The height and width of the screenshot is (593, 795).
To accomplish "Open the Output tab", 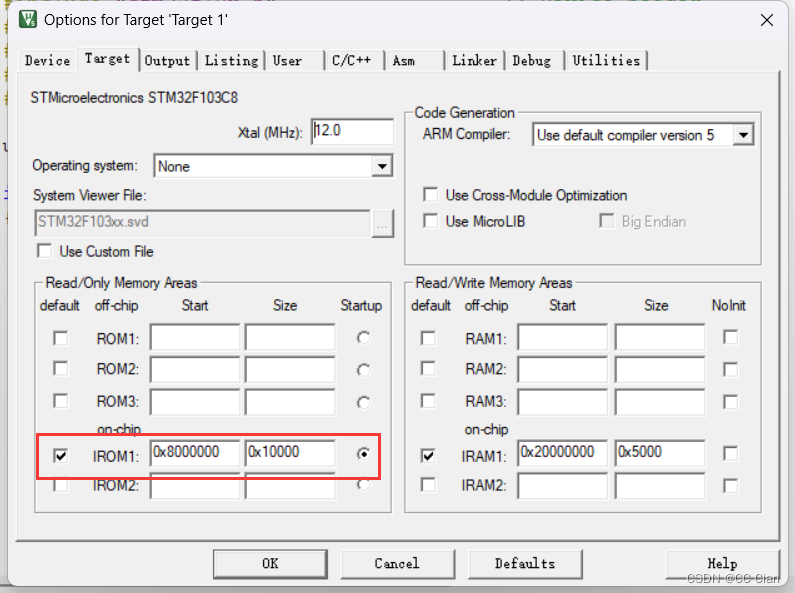I will (167, 61).
